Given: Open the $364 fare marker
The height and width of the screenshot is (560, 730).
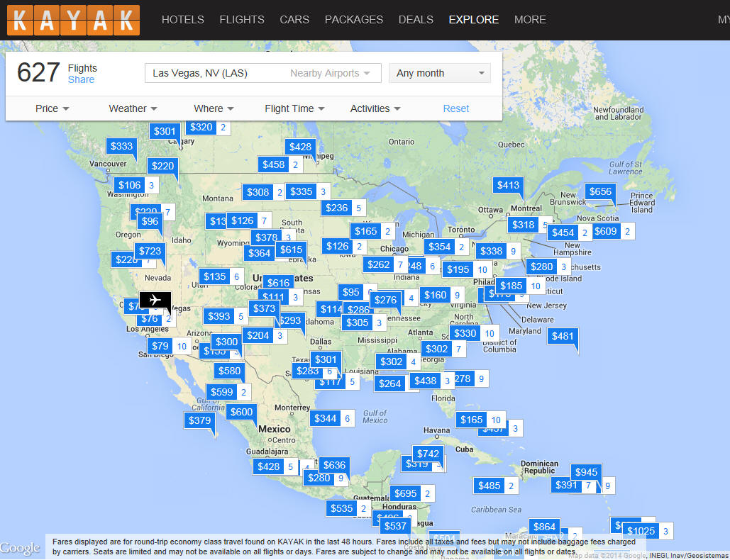Looking at the screenshot, I should click(x=260, y=253).
